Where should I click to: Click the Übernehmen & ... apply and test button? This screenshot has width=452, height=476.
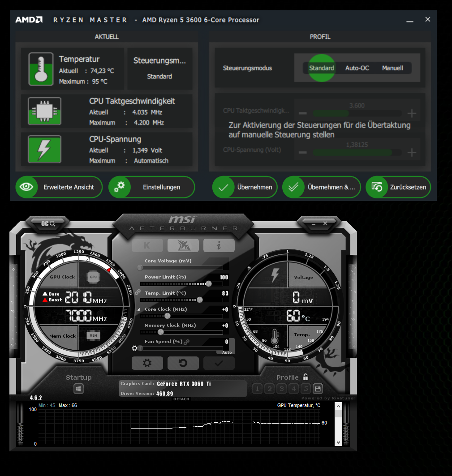[321, 187]
